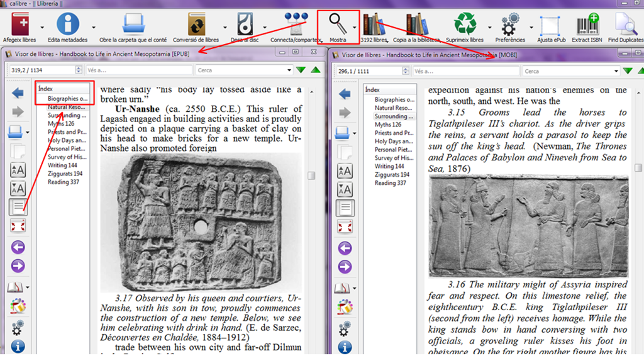Toggle table of contents in MOBI viewer
The width and height of the screenshot is (644, 356).
tap(345, 208)
